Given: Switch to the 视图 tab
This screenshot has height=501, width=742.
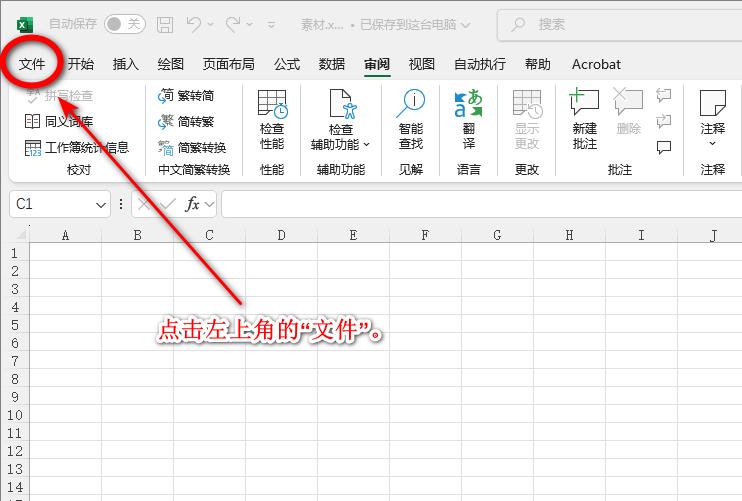Looking at the screenshot, I should coord(422,64).
